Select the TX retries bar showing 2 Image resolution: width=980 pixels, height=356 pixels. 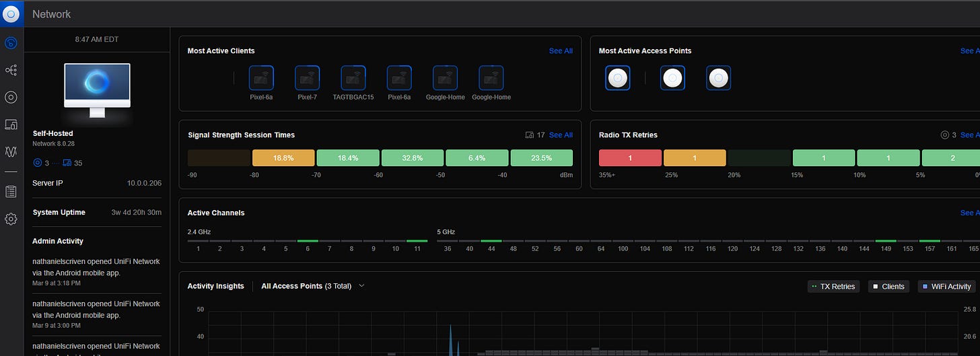[951, 158]
